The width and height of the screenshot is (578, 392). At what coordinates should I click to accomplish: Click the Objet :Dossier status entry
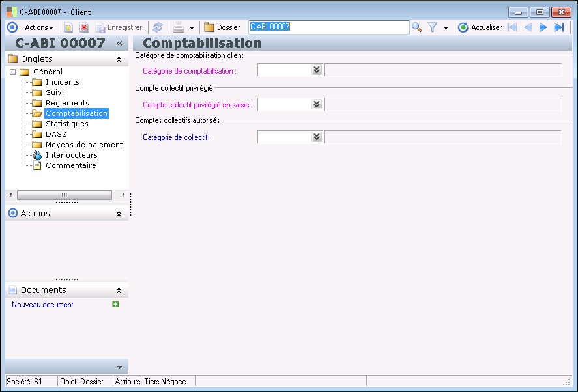[x=81, y=382]
